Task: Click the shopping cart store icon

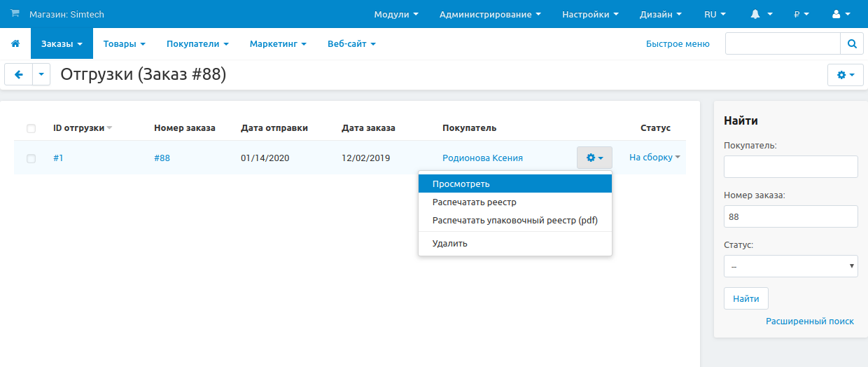Action: click(x=15, y=14)
